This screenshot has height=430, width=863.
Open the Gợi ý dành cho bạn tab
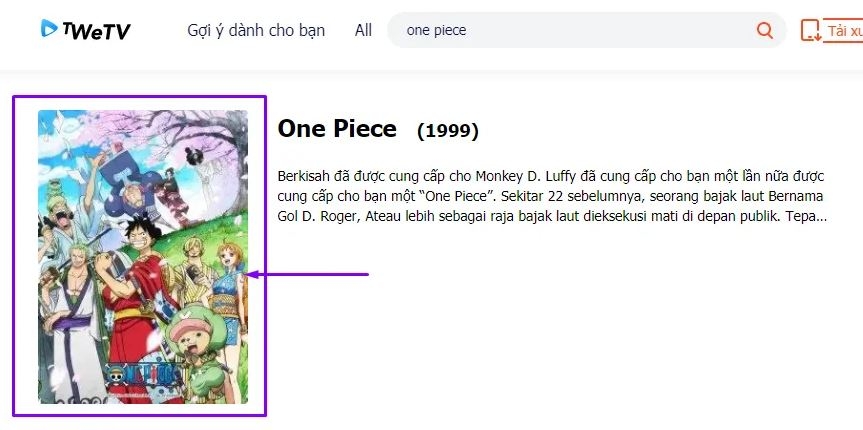coord(256,30)
